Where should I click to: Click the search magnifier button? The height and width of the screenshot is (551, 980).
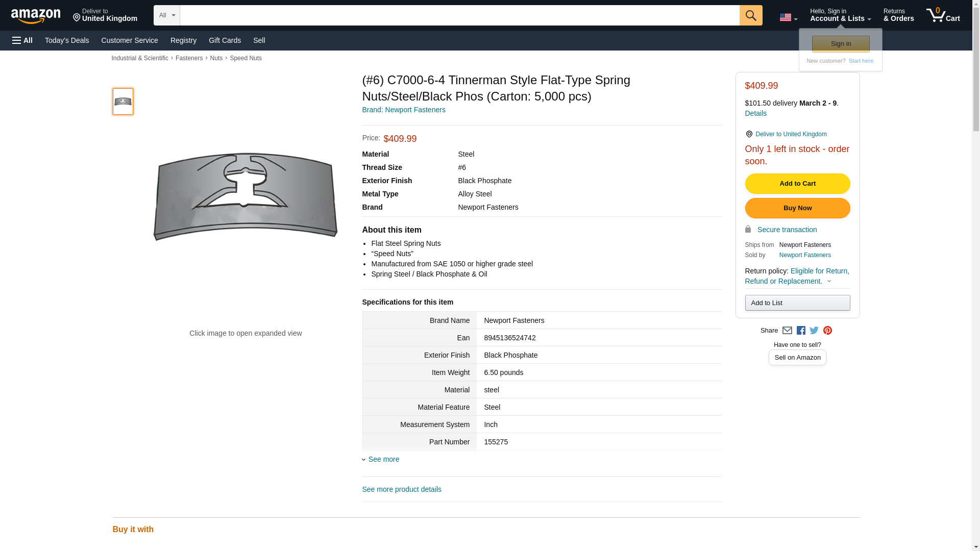[x=750, y=15]
